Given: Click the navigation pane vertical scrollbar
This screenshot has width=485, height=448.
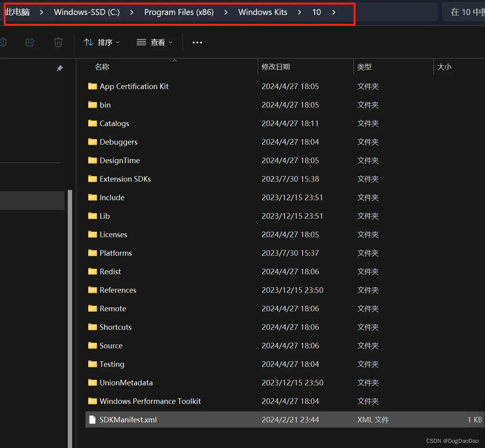Looking at the screenshot, I should pos(70,318).
